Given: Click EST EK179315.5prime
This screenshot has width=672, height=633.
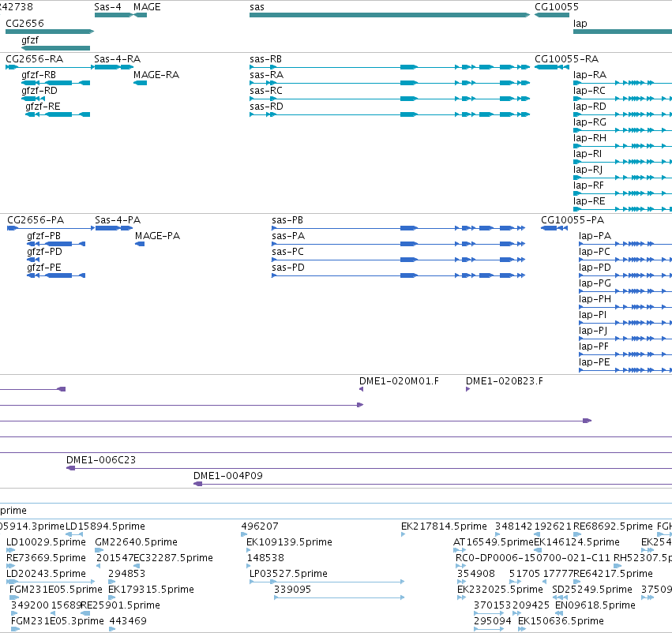Looking at the screenshot, I should click(x=111, y=597).
